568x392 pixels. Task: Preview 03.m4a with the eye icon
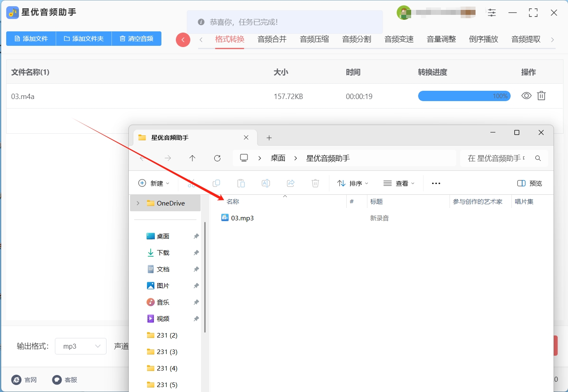tap(526, 96)
